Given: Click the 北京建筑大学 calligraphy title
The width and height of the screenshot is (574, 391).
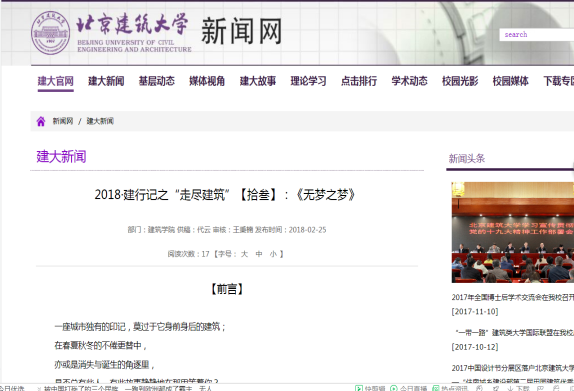Looking at the screenshot, I should [133, 24].
